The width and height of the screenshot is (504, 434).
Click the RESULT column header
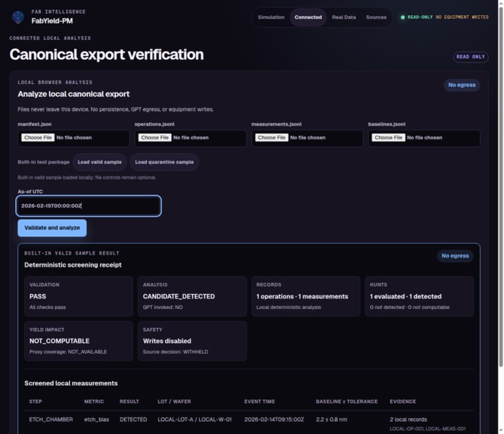[x=129, y=401]
